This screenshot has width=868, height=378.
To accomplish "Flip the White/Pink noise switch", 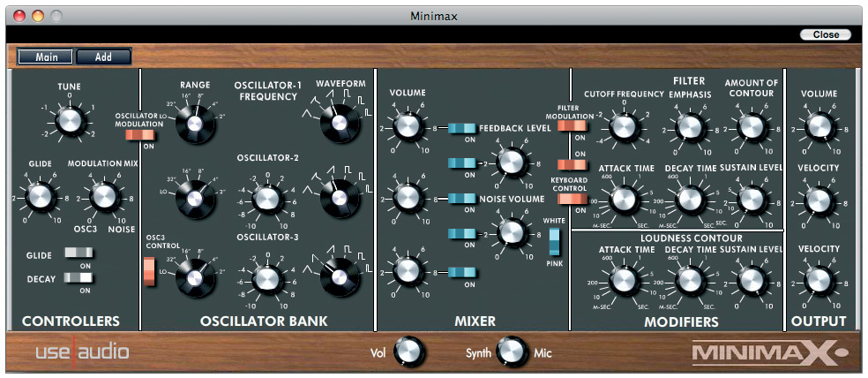I will click(555, 241).
